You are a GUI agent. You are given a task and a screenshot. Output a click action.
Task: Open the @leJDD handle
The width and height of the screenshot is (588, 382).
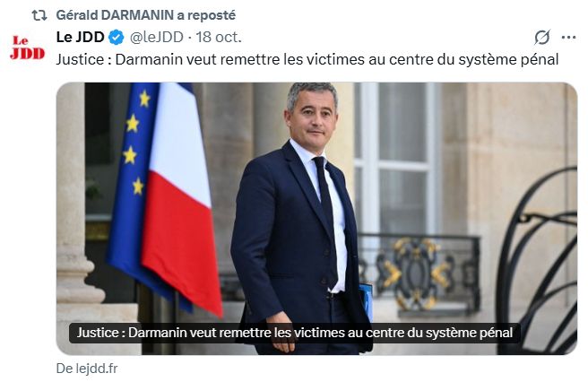coord(156,37)
